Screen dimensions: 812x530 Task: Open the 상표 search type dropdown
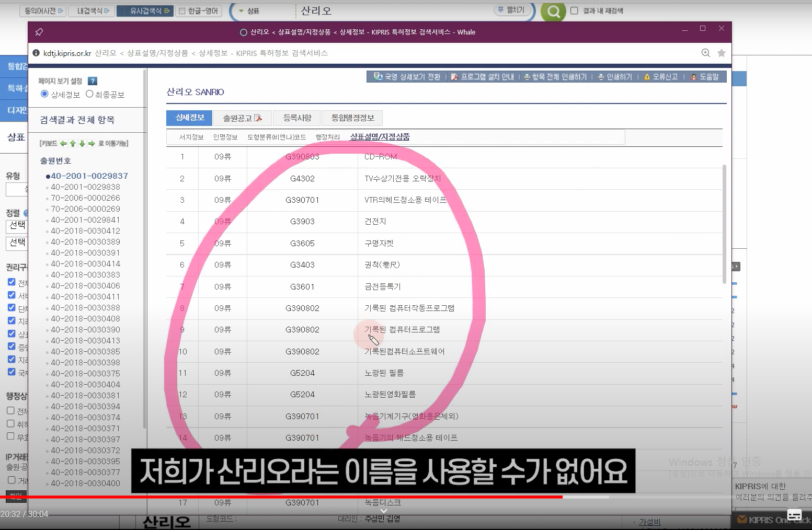tap(249, 10)
